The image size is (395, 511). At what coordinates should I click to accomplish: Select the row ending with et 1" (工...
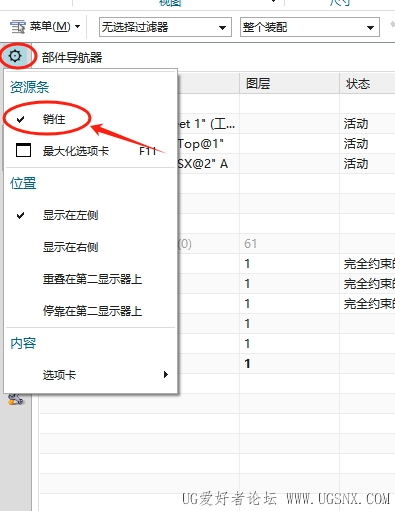coord(207,124)
